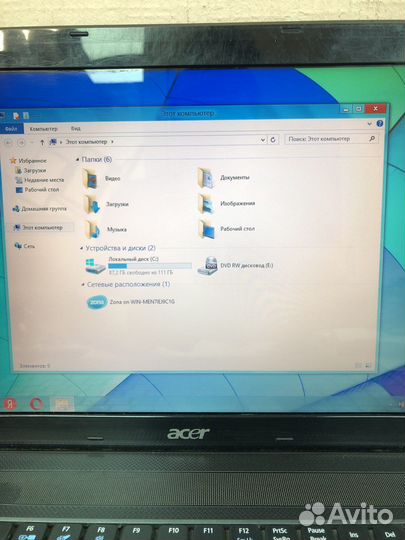Open Домашняя группа in sidebar
405x540 pixels.
pos(40,209)
